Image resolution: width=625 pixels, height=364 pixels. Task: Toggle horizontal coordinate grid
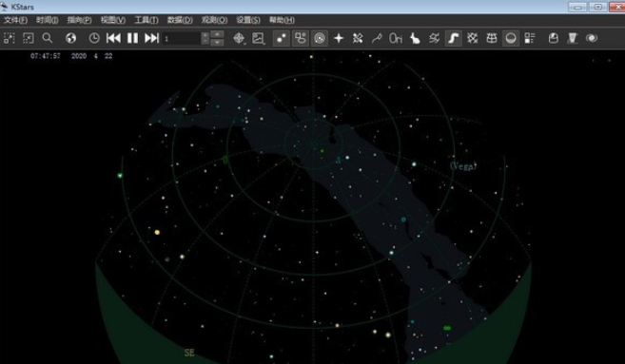pyautogui.click(x=492, y=38)
